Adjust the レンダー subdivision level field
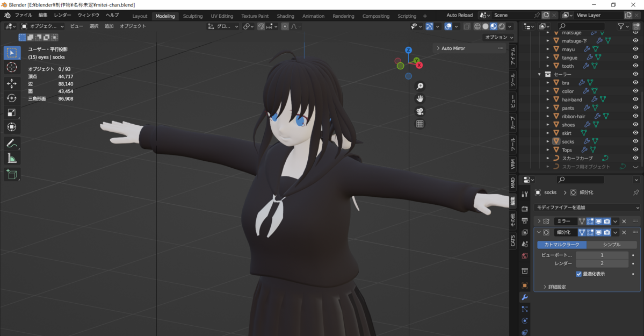 [x=602, y=263]
